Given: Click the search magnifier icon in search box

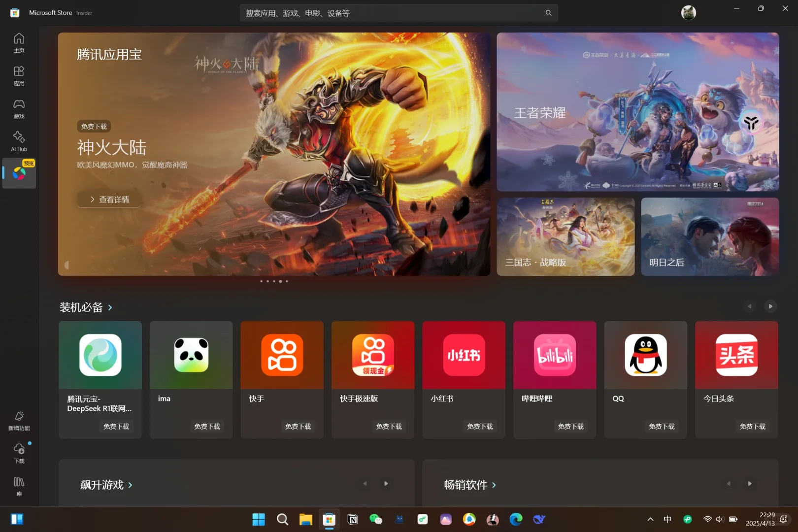Looking at the screenshot, I should coord(548,13).
